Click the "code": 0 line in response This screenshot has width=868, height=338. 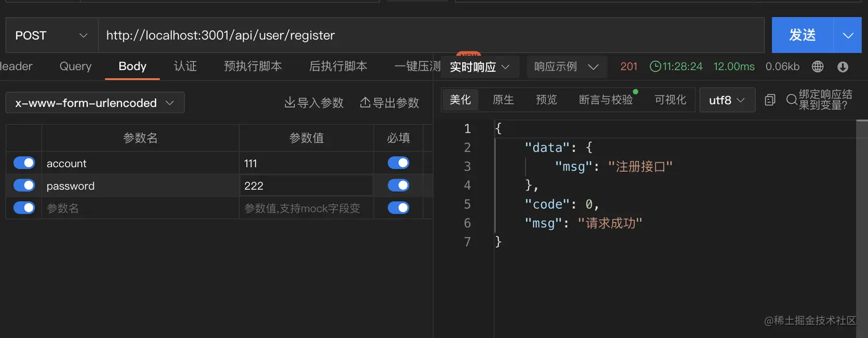pos(562,204)
